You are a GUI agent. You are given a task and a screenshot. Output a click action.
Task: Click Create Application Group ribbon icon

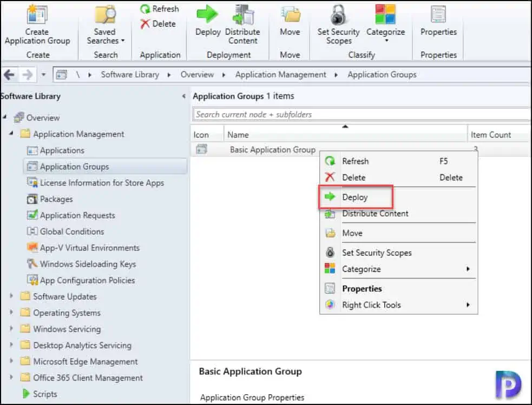pos(37,15)
